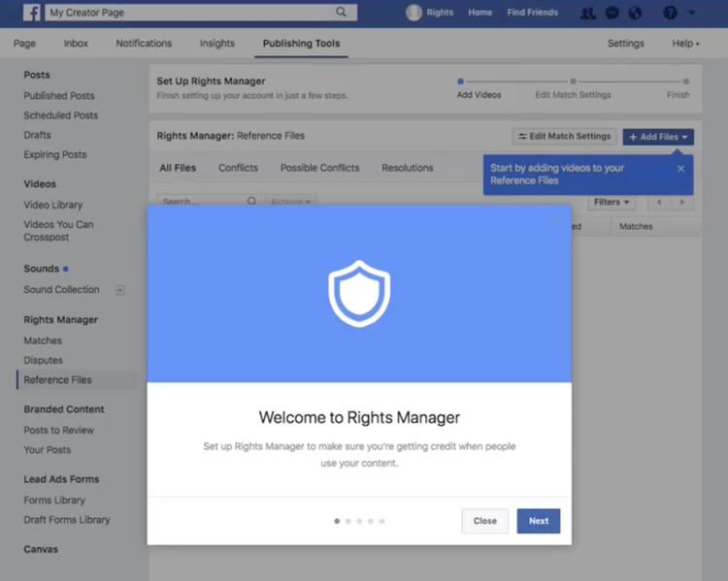Screen dimensions: 728x581
Task: Select the Possible Conflicts tab
Action: pyautogui.click(x=320, y=168)
